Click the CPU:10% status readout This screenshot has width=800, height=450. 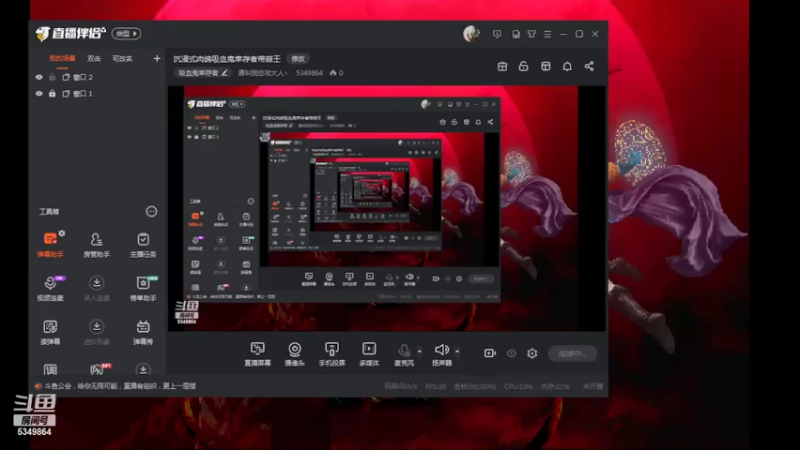pyautogui.click(x=518, y=387)
